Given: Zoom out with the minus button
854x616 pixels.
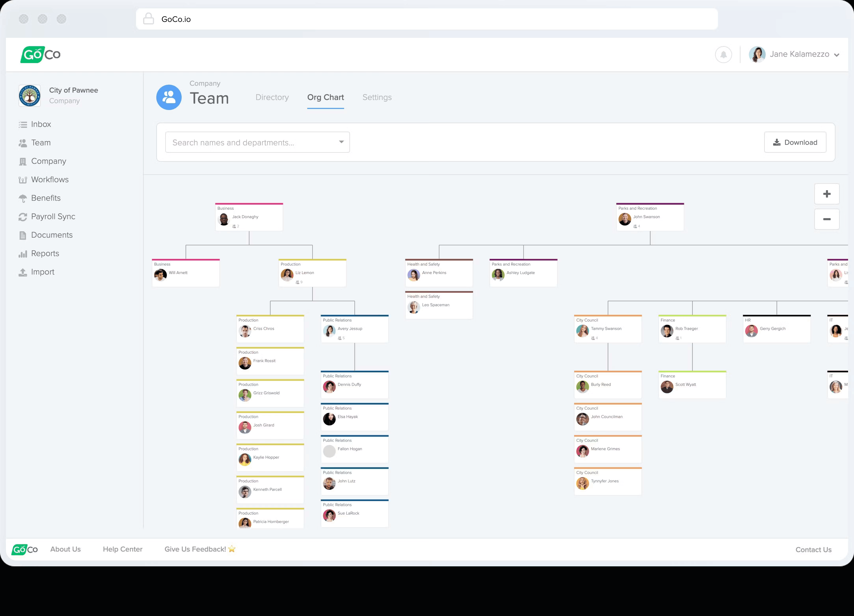Looking at the screenshot, I should point(827,219).
